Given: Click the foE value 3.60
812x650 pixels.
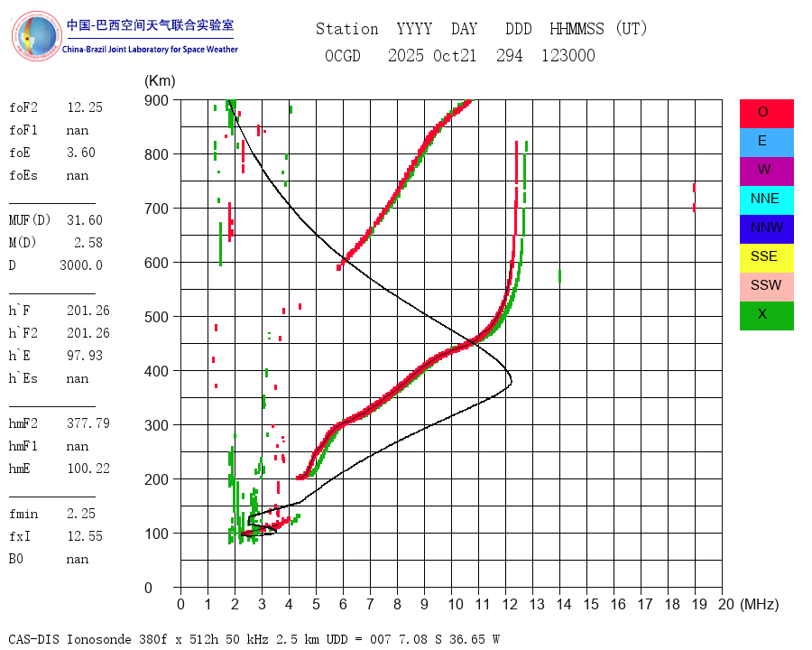Looking at the screenshot, I should (x=81, y=153).
